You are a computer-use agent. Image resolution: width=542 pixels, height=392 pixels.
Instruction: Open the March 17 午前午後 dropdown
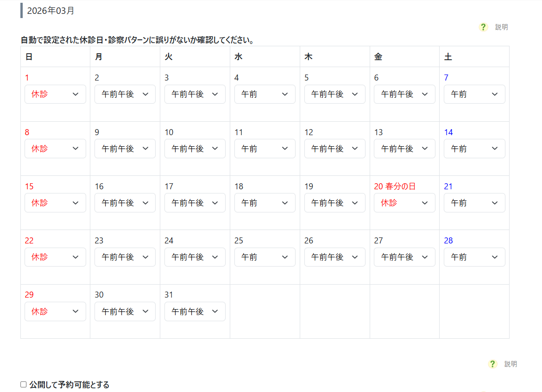point(195,203)
